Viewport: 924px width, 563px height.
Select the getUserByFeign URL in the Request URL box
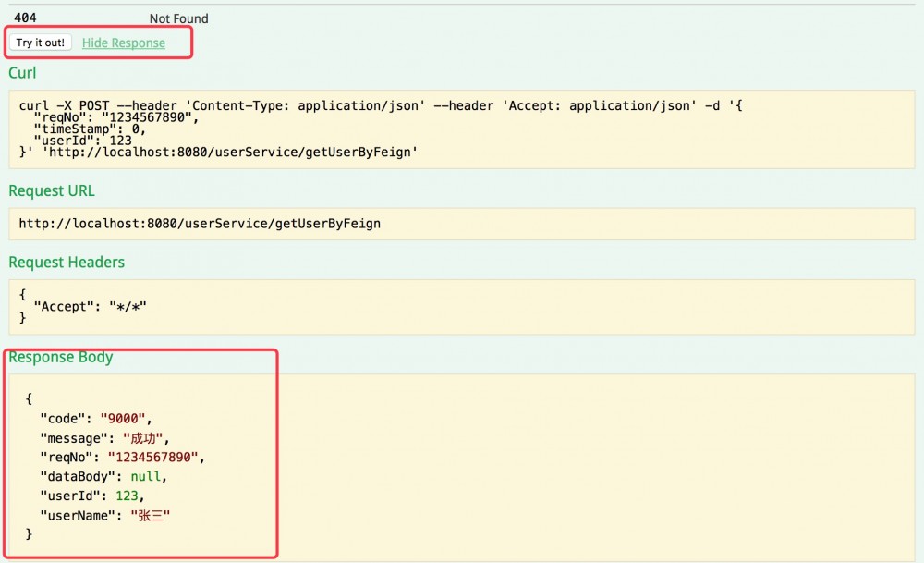(x=200, y=223)
